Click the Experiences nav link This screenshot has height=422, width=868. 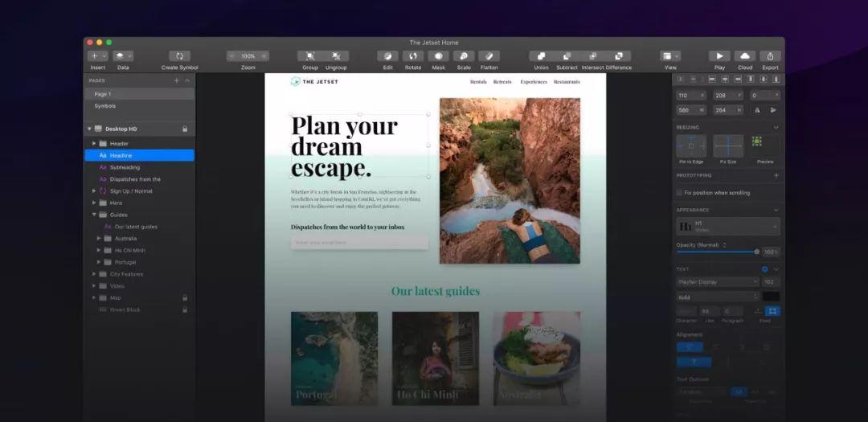point(534,82)
